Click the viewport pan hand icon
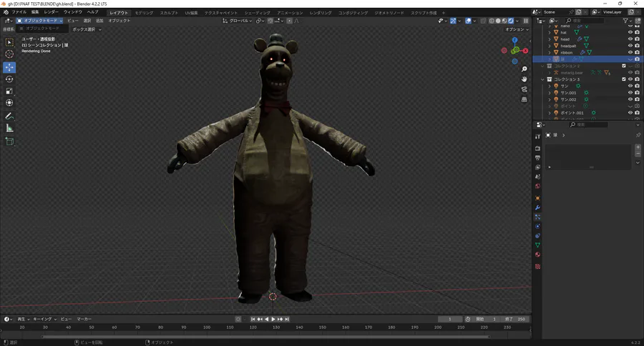The image size is (644, 346). click(x=524, y=79)
